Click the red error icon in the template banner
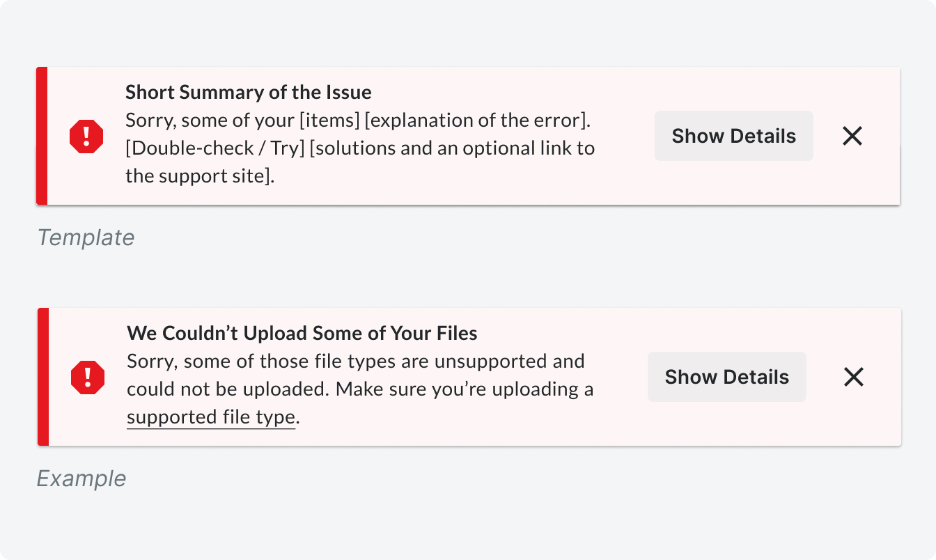Viewport: 936px width, 560px height. 86,136
